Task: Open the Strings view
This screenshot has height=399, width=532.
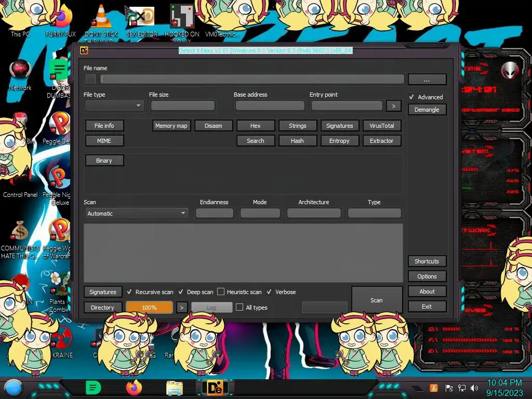Action: point(298,126)
